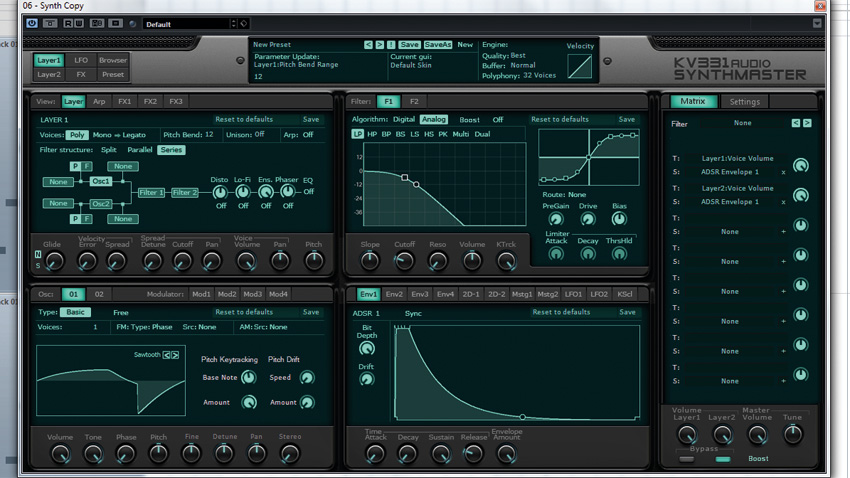Image resolution: width=850 pixels, height=478 pixels.
Task: Open the Unison Off selector
Action: 260,134
